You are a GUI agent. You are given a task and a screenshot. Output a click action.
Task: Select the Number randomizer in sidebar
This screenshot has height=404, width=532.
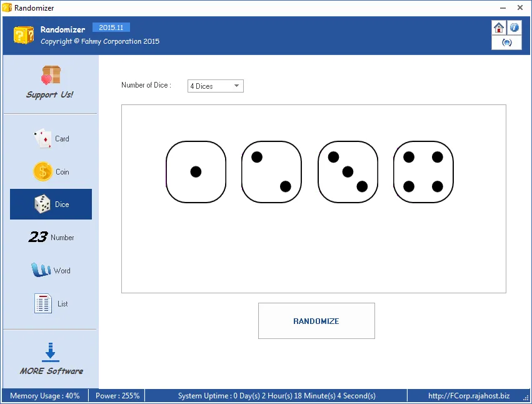[x=51, y=238]
